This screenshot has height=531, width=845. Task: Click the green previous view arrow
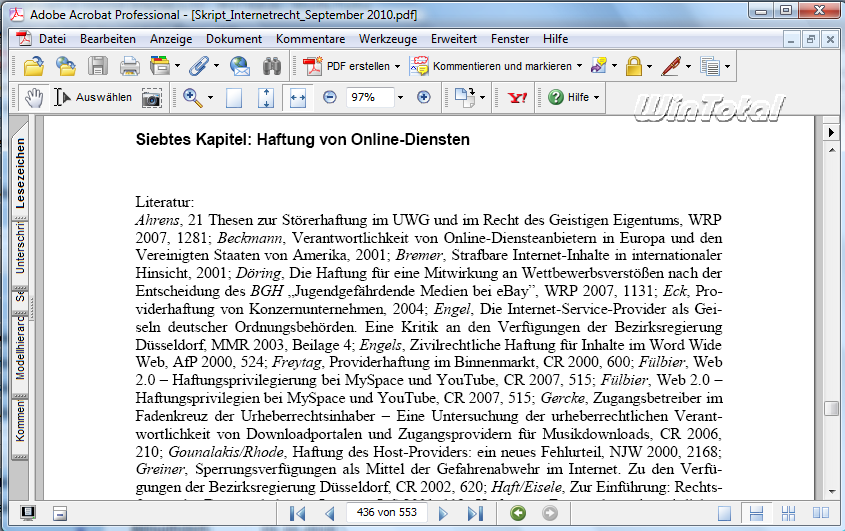[518, 513]
